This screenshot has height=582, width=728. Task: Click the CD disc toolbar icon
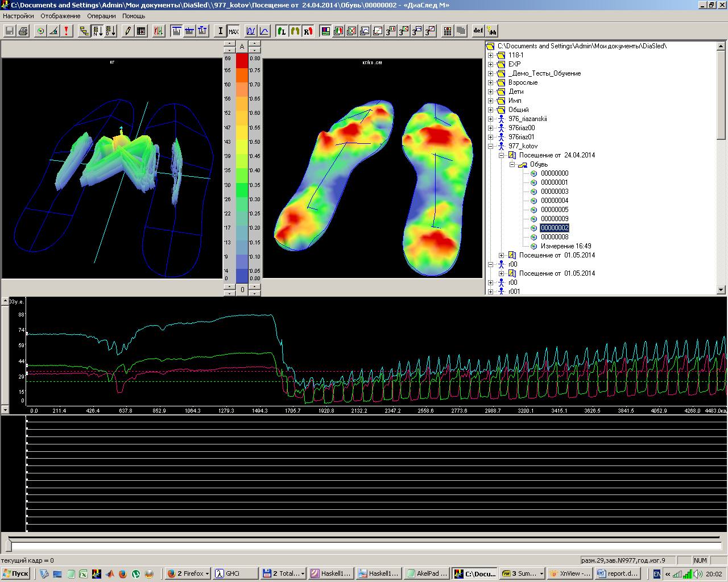(x=40, y=31)
